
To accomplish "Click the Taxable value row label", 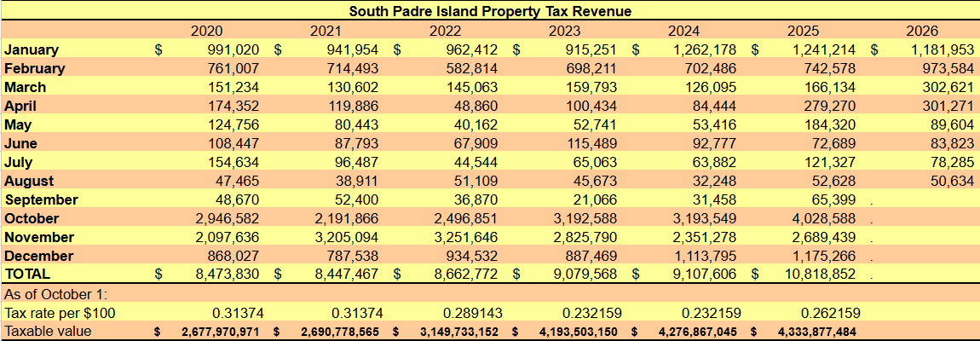I will (48, 331).
